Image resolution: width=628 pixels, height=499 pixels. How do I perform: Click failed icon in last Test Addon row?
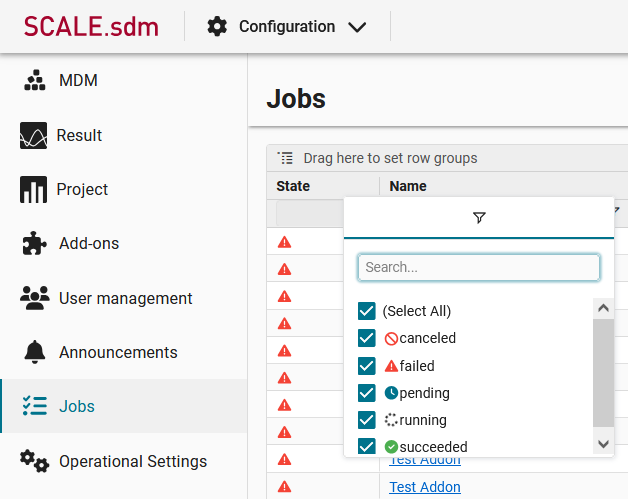tap(284, 487)
